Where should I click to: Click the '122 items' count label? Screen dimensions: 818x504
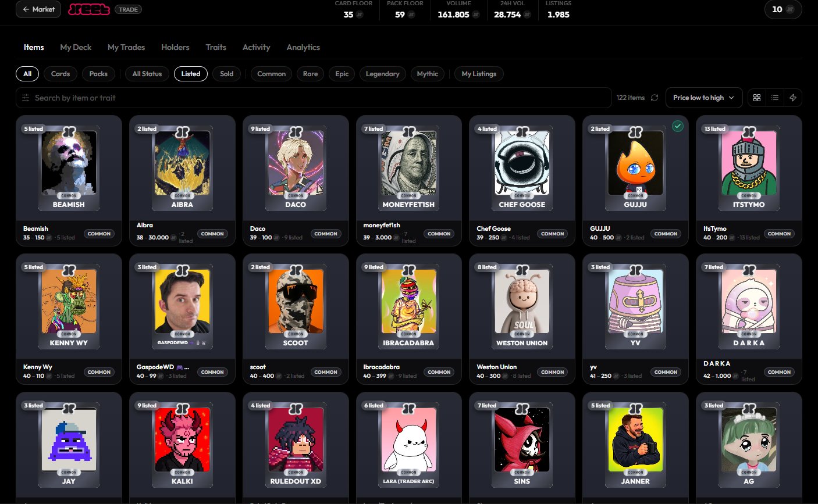point(631,98)
